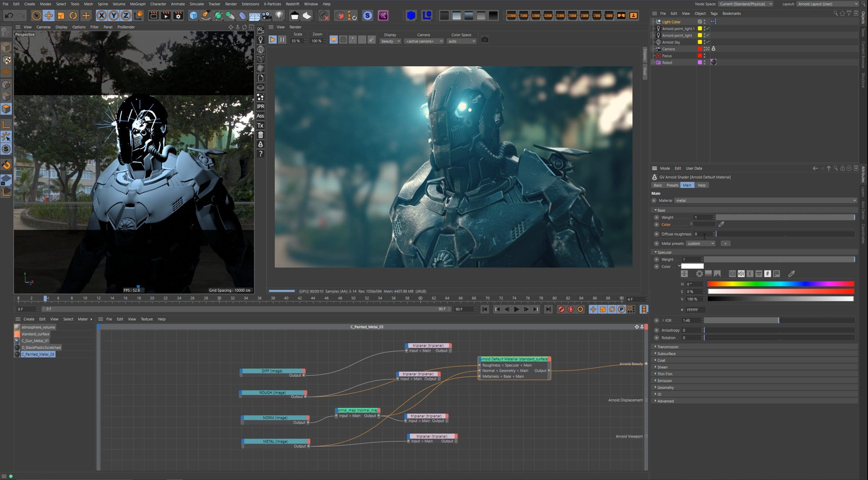The width and height of the screenshot is (868, 480).
Task: Select the Rotate tool in top toolbar
Action: coord(73,15)
